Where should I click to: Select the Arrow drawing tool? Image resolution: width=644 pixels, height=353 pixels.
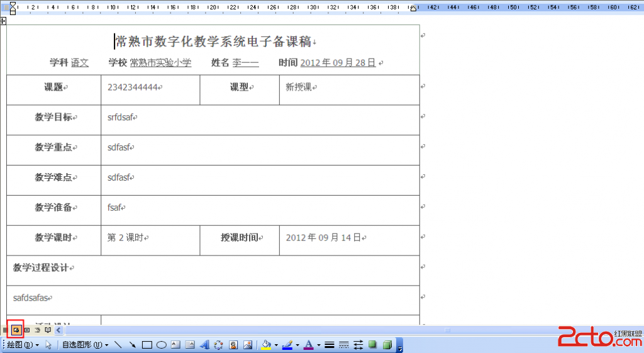[132, 345]
